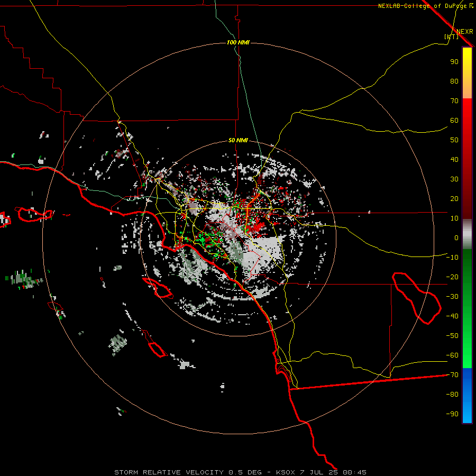Click the blue bottom segment of the color bar
The image size is (476, 476).
tap(467, 396)
